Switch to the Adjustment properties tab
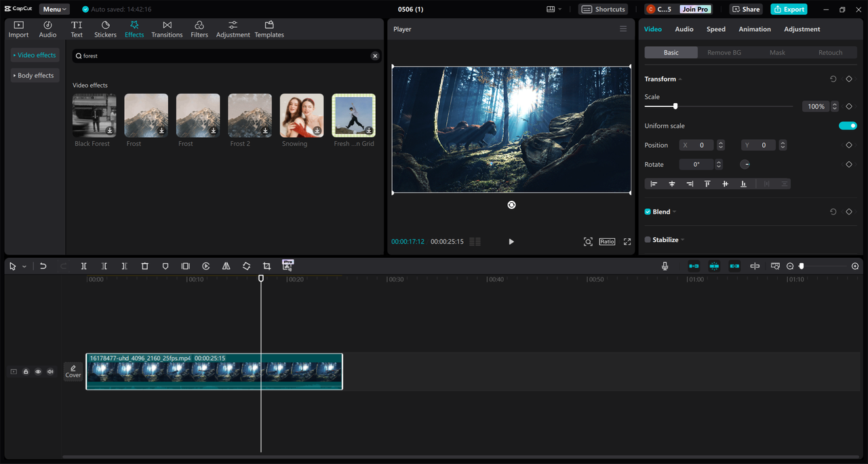The width and height of the screenshot is (868, 464). click(802, 29)
